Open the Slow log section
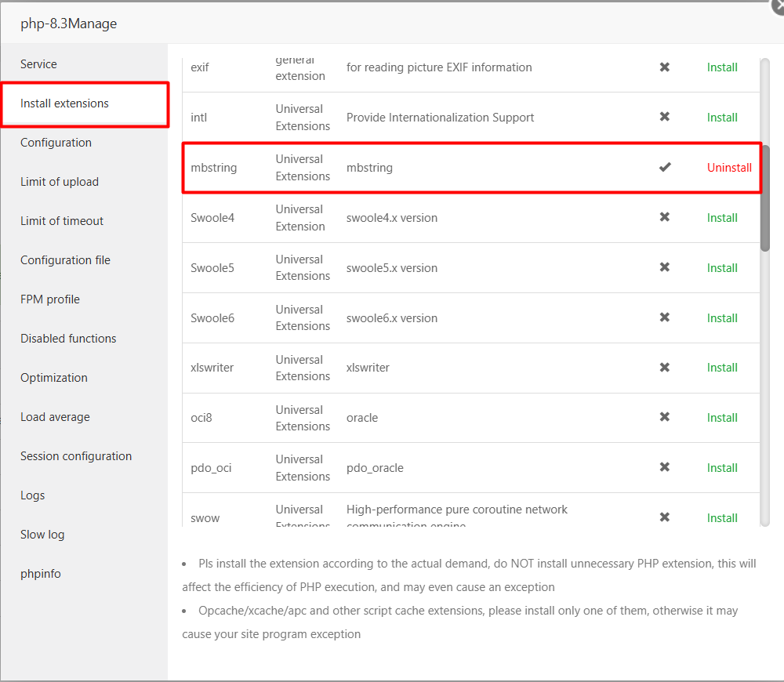Screen dimensions: 784x682 point(42,534)
